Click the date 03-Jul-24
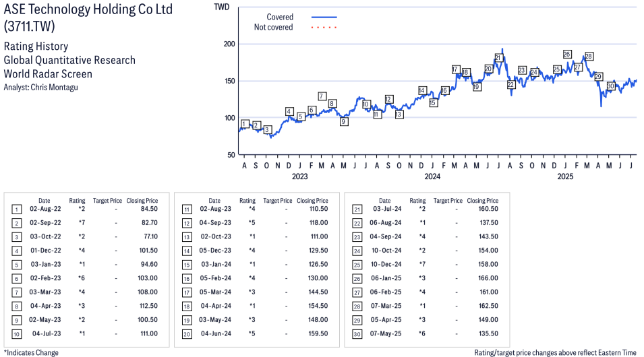The width and height of the screenshot is (644, 357). pos(387,209)
